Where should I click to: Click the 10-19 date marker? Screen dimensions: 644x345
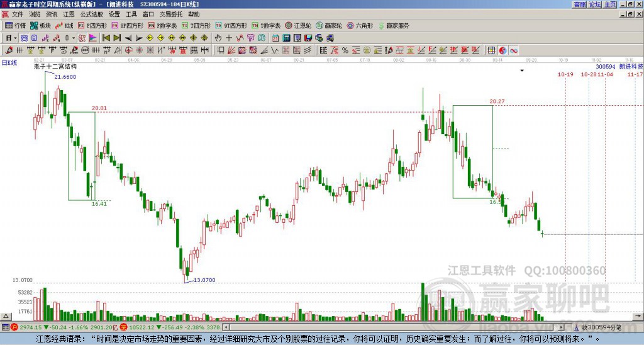click(x=565, y=74)
